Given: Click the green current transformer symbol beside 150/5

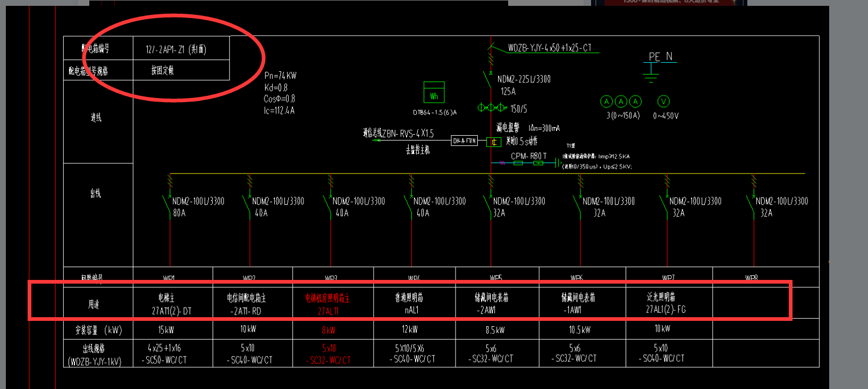Looking at the screenshot, I should click(492, 108).
